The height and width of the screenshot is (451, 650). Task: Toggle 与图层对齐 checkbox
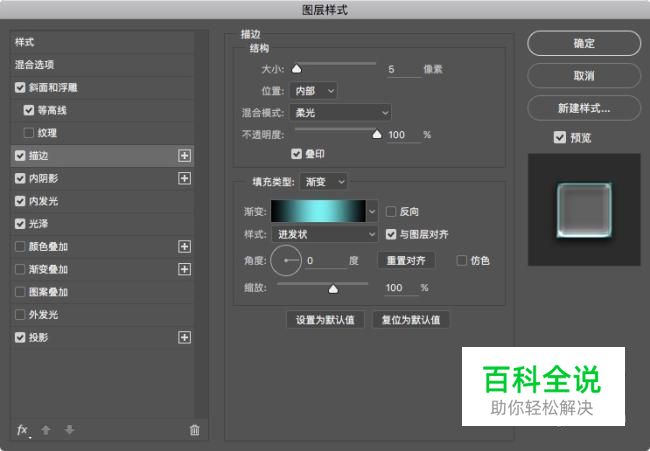pyautogui.click(x=390, y=235)
